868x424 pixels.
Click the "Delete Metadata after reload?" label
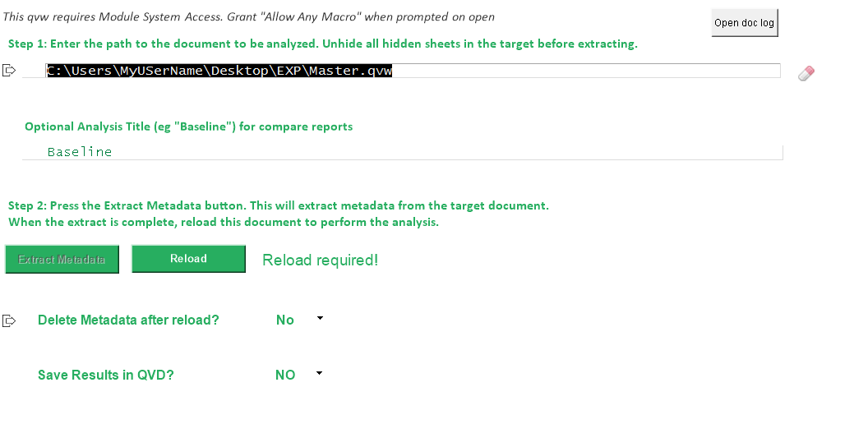128,320
